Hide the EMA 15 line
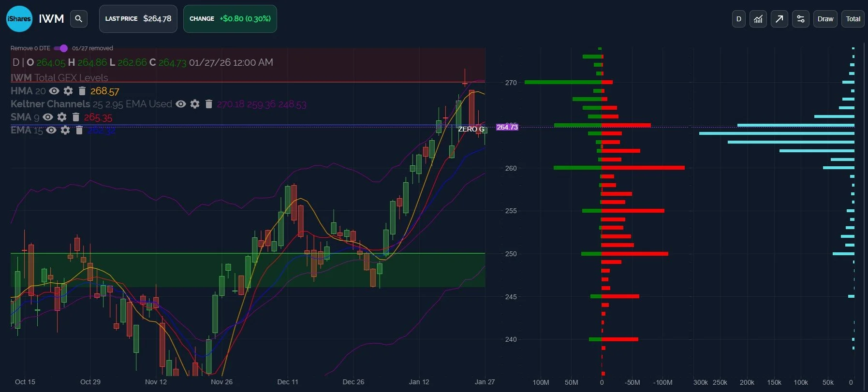Viewport: 868px width, 392px height. click(51, 130)
